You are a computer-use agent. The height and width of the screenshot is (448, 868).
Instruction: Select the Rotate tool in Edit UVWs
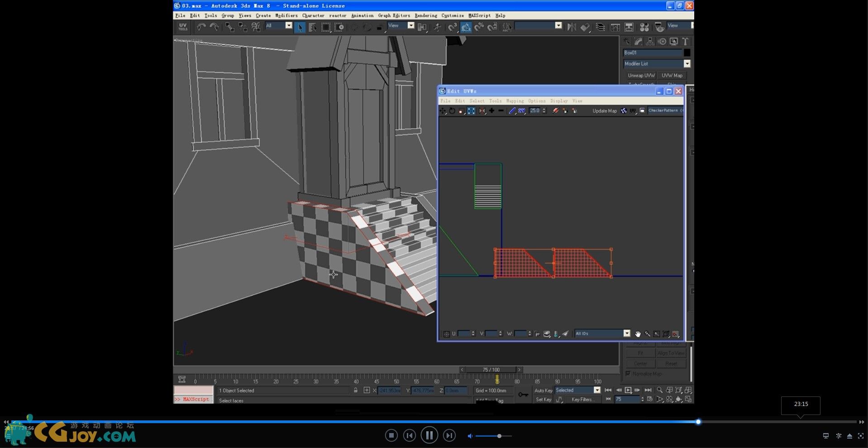[x=452, y=111]
